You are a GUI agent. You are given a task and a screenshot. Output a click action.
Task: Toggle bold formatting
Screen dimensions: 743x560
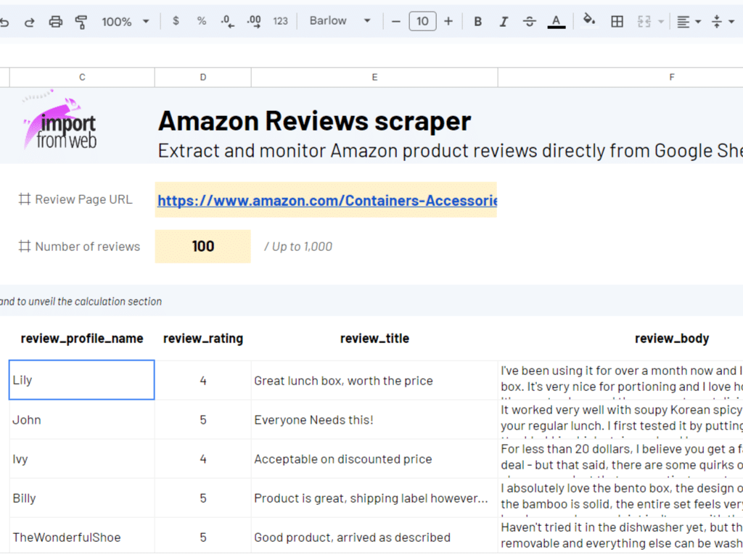[477, 22]
